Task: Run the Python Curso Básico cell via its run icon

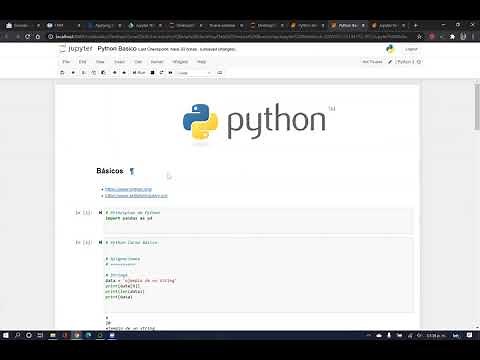Action: pos(100,242)
